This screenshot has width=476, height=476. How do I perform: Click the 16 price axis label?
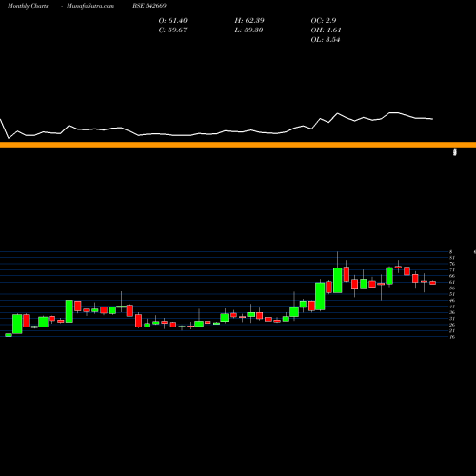pyautogui.click(x=452, y=337)
